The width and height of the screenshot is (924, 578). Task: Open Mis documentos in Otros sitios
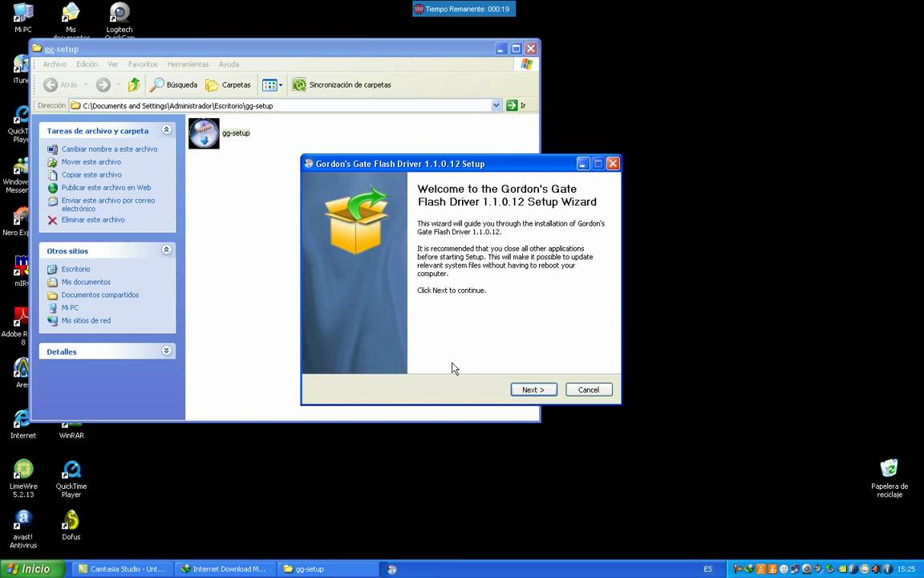click(86, 283)
